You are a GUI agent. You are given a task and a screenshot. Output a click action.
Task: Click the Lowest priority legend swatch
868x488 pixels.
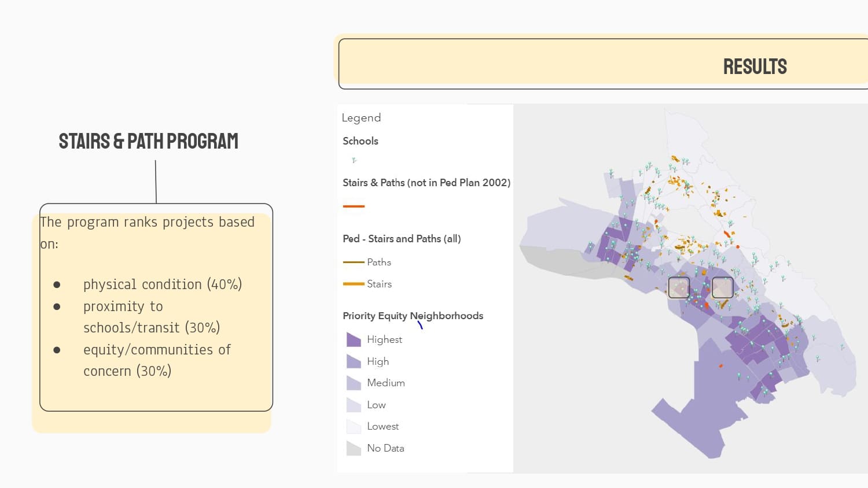tap(354, 427)
